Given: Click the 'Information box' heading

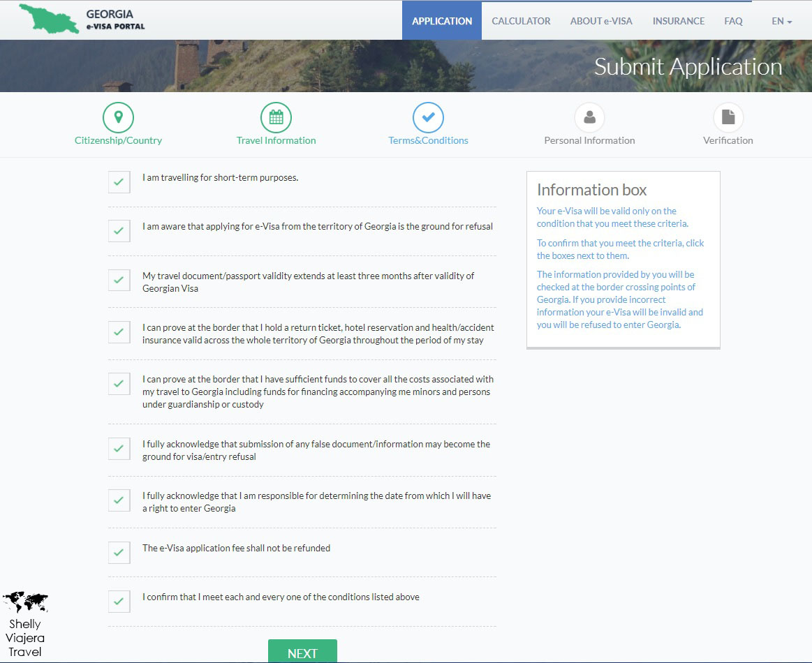Looking at the screenshot, I should [x=591, y=190].
